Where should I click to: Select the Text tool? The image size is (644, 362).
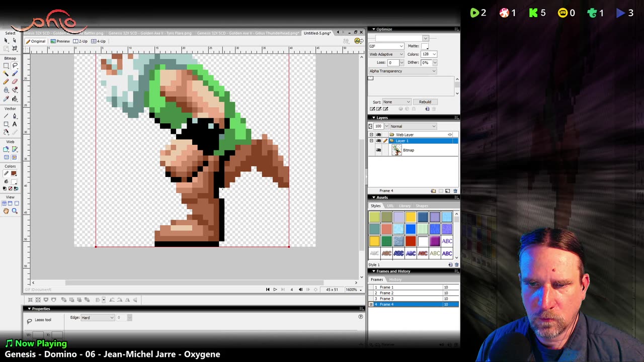pos(15,124)
